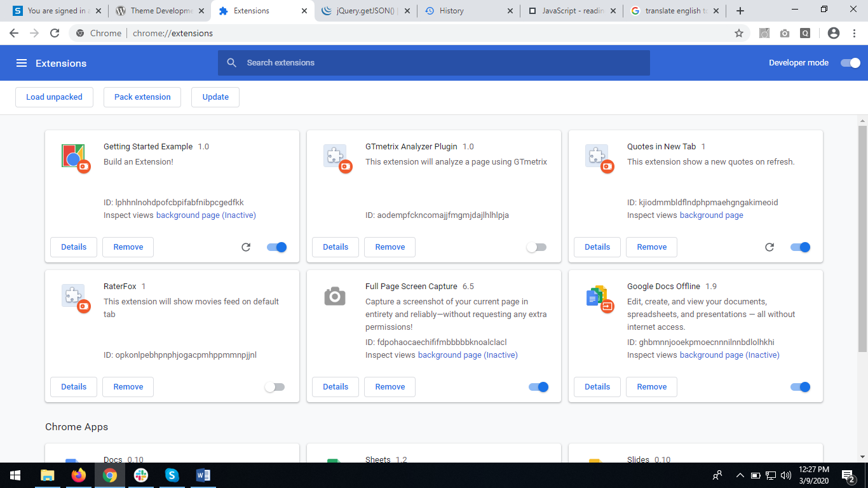The height and width of the screenshot is (488, 868).
Task: Open a new browser tab with plus icon
Action: pyautogui.click(x=740, y=11)
